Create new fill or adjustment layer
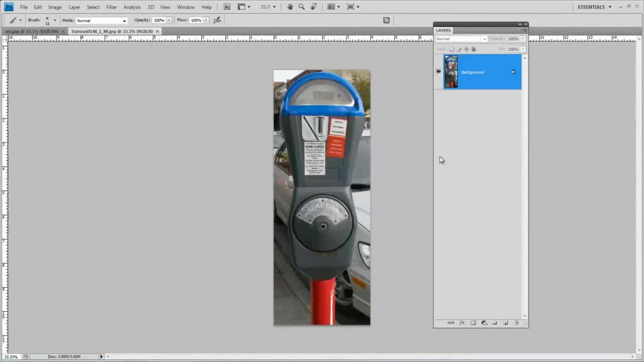 484,323
